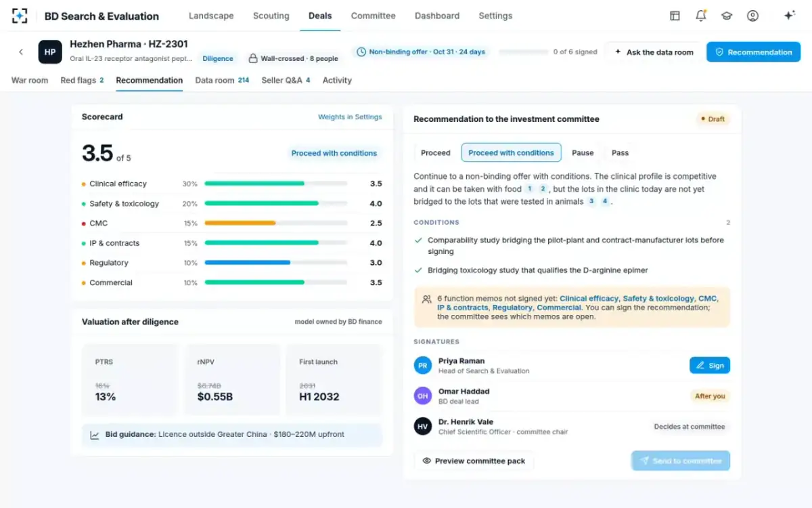The image size is (812, 508).
Task: Open the Safety & toxicology memo link
Action: coord(658,299)
